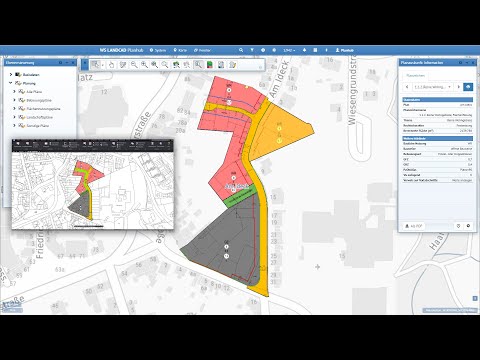
Task: Open the System menu
Action: tap(158, 50)
